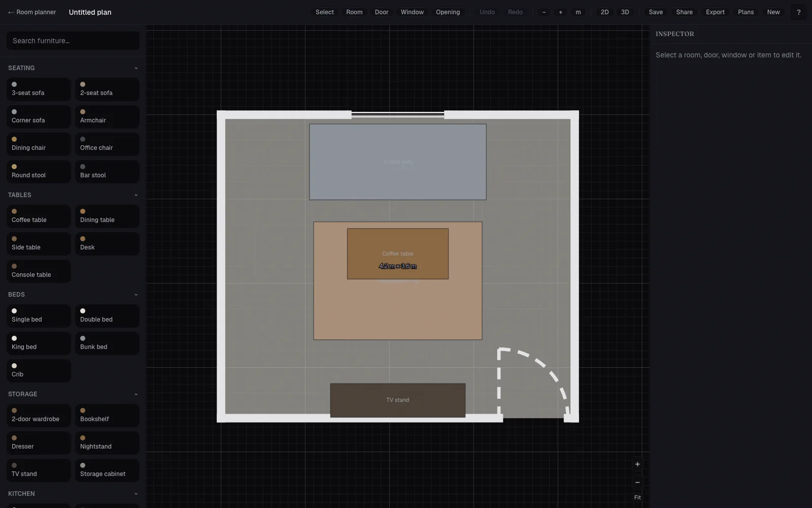
Task: Pick the Corner sofa furniture tile
Action: [39, 117]
